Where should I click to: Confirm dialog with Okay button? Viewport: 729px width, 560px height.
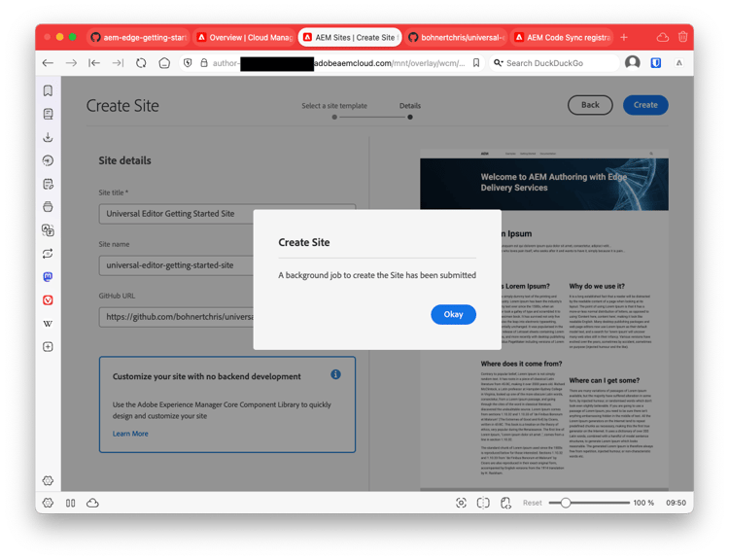[x=453, y=314]
